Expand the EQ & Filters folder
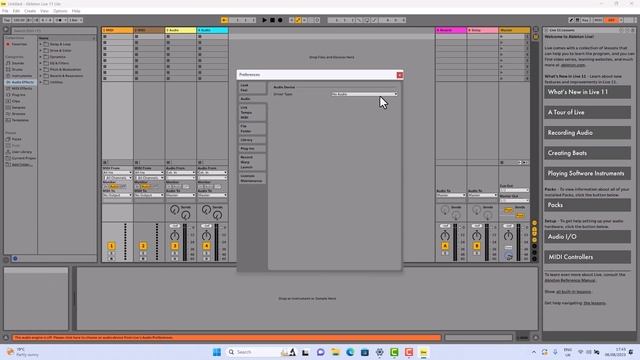The image size is (640, 360). coord(41,63)
